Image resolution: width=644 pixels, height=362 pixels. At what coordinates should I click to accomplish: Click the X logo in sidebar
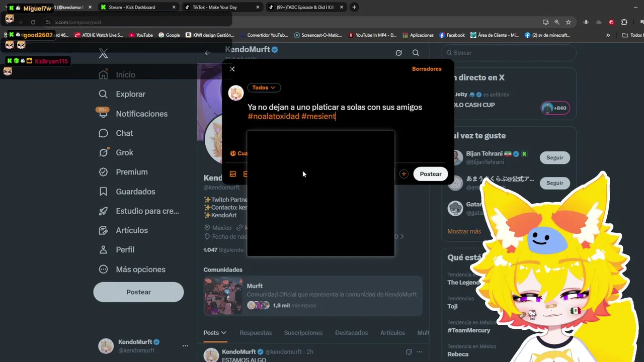[x=103, y=54]
